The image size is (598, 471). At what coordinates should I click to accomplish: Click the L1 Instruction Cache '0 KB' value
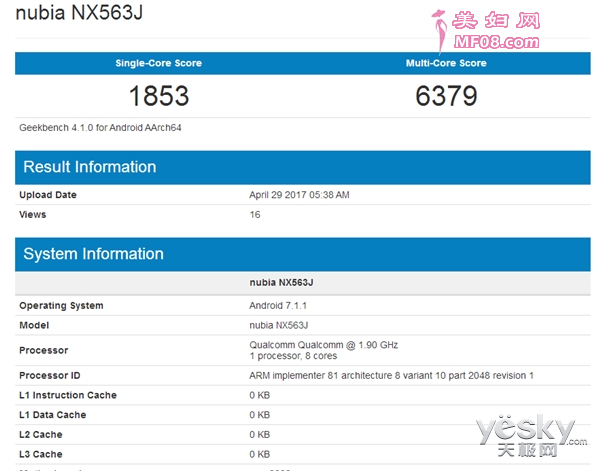[260, 395]
